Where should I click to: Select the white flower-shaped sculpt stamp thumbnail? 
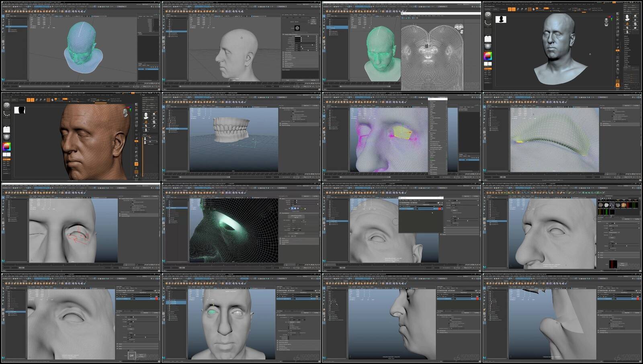[x=606, y=205]
